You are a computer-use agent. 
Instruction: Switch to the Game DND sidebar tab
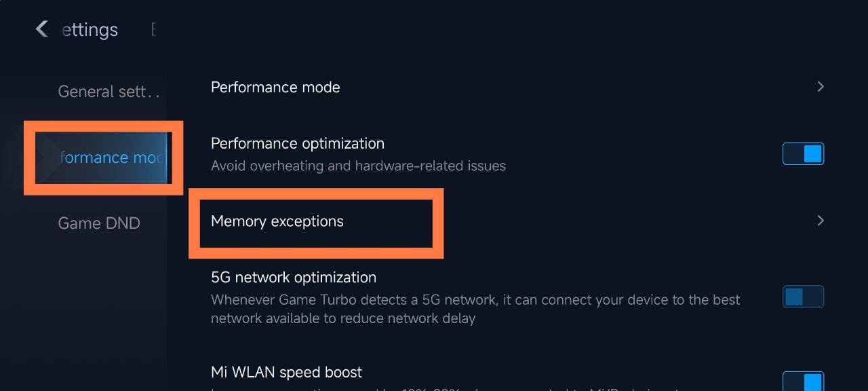click(x=99, y=223)
